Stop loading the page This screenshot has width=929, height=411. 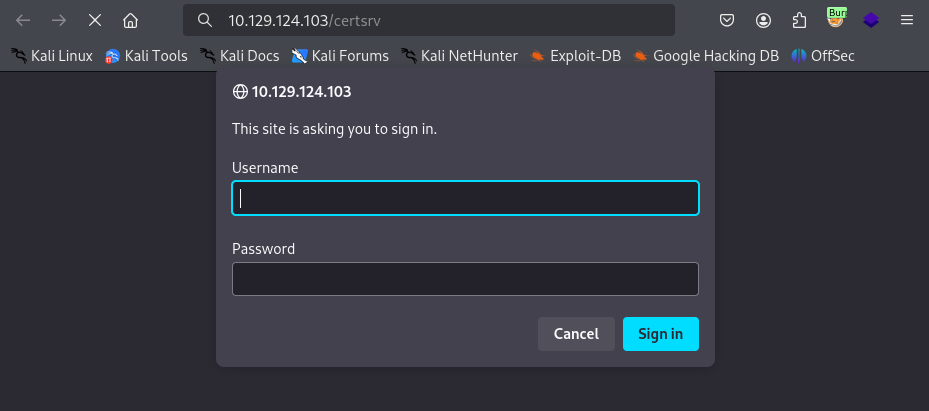(95, 21)
